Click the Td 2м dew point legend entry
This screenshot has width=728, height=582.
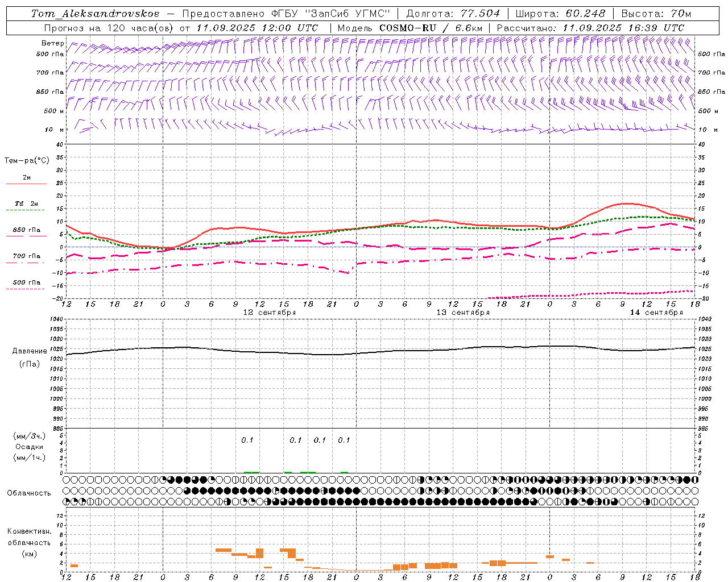(27, 203)
